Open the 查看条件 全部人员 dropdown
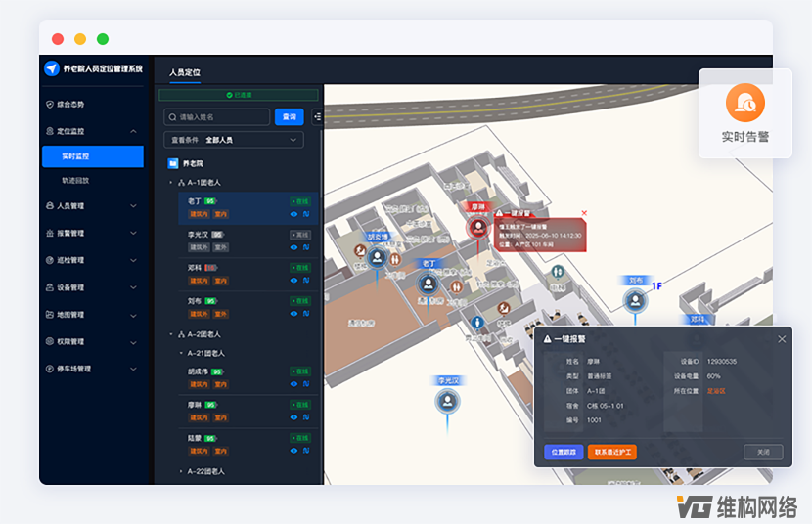 click(x=234, y=140)
